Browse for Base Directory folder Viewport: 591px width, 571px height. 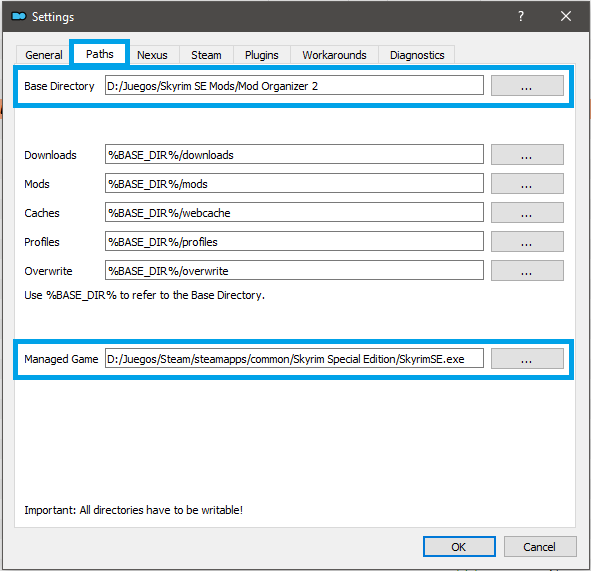click(x=527, y=86)
